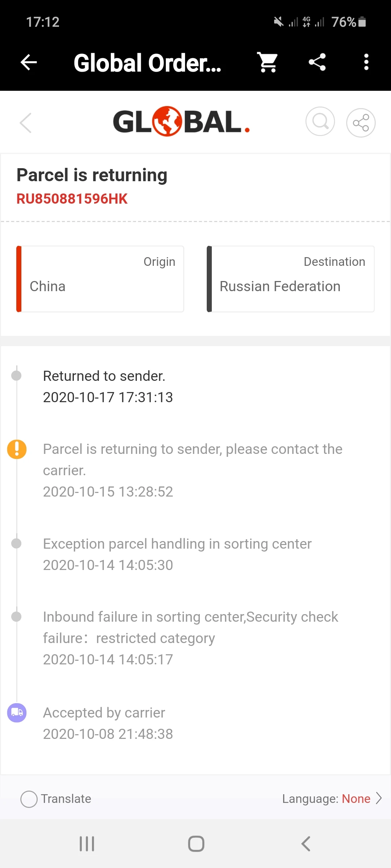This screenshot has width=391, height=868.
Task: Tap the back arrow in app bar
Action: point(29,62)
